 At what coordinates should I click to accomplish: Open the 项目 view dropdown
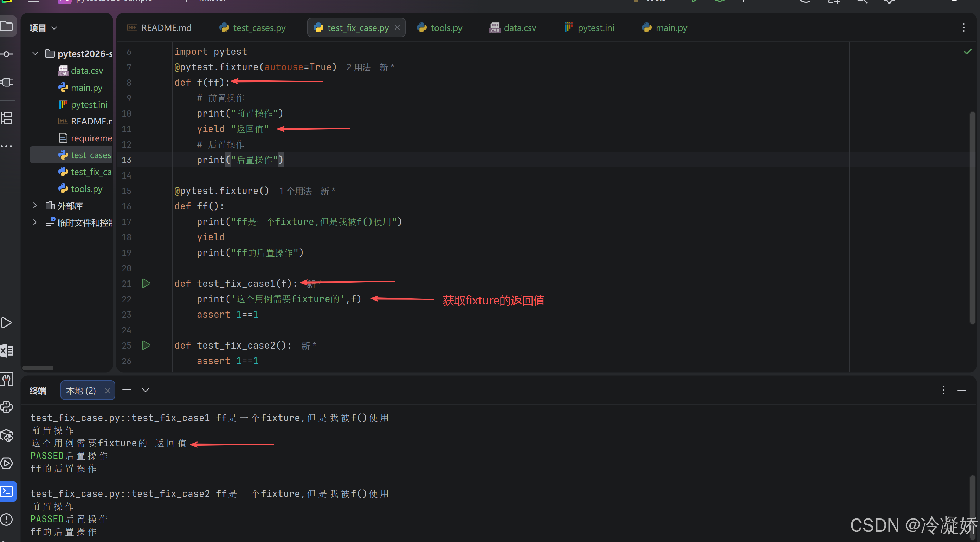(43, 28)
